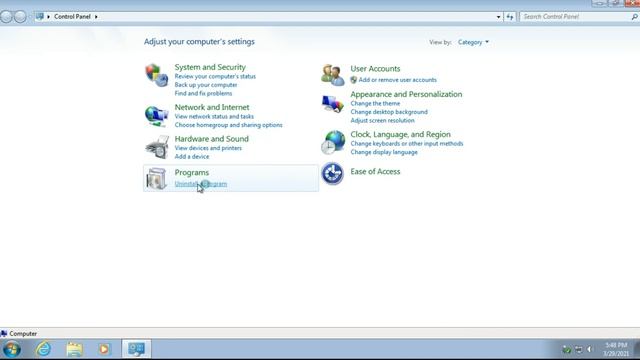Expand the View by Category dropdown
Image resolution: width=640 pixels, height=360 pixels.
pyautogui.click(x=473, y=42)
